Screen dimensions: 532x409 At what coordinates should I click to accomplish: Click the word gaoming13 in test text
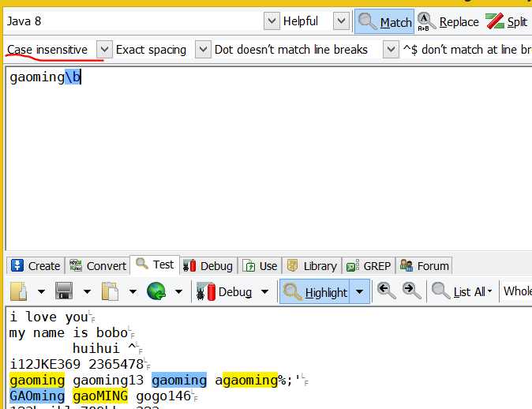click(108, 380)
